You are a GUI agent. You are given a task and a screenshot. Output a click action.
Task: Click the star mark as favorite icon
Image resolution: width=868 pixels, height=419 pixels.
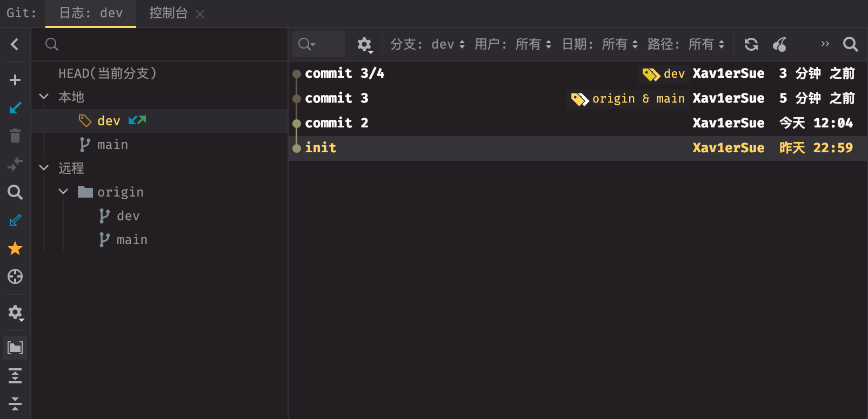(15, 248)
